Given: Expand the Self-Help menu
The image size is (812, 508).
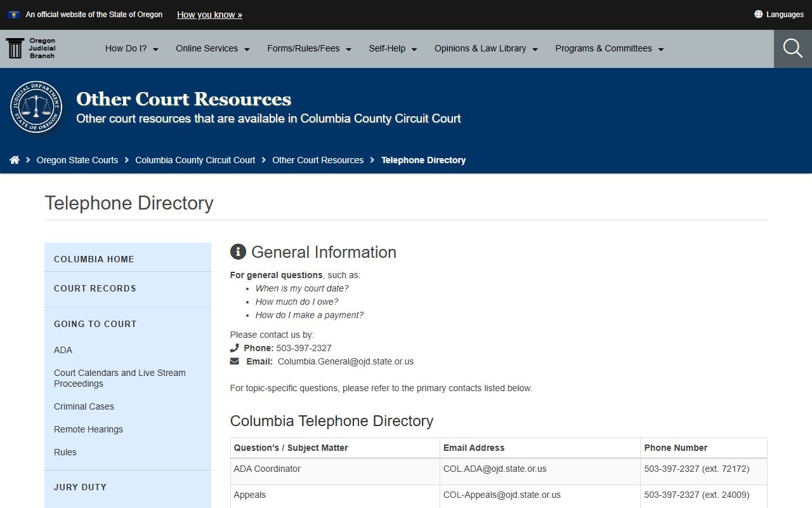Looking at the screenshot, I should point(393,48).
